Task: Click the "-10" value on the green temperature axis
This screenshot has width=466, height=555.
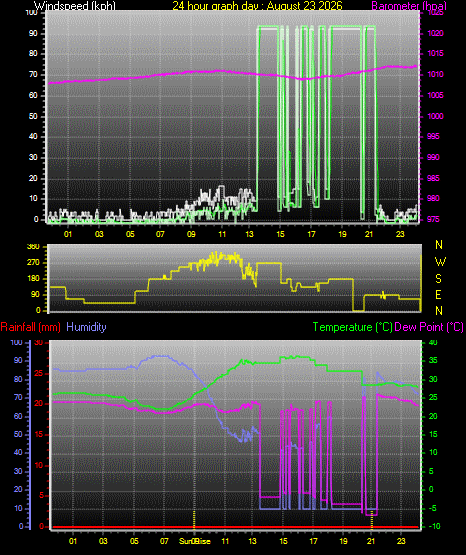Action: click(434, 526)
